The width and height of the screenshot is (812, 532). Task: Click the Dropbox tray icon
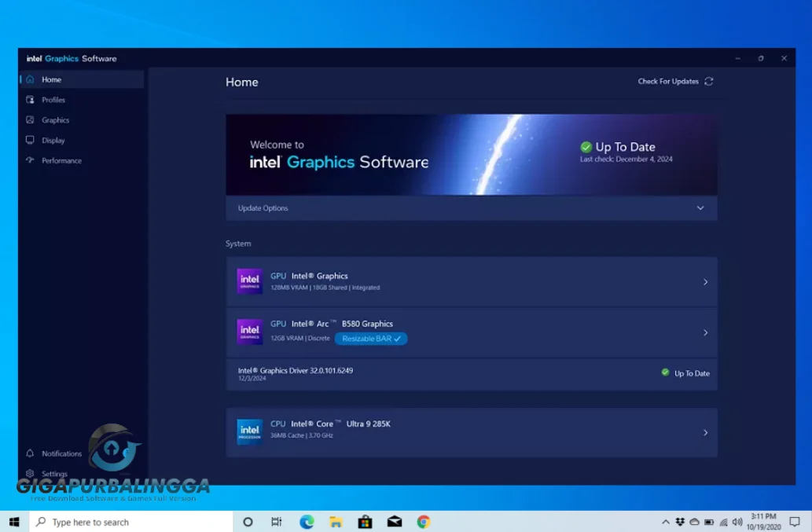click(680, 522)
